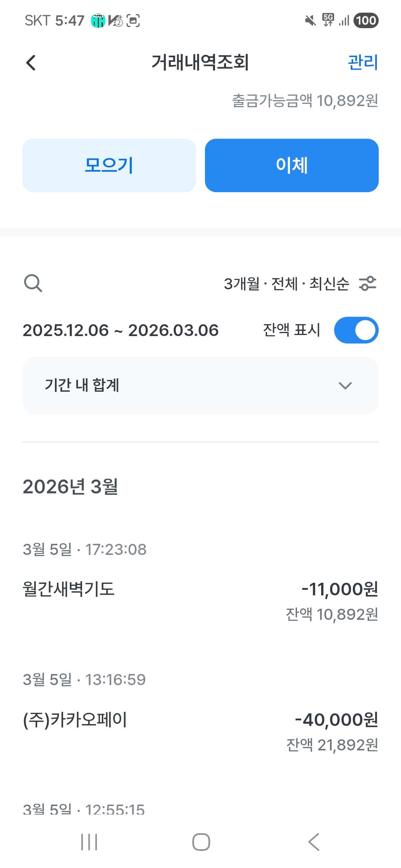Tap the 모으기 button
Image resolution: width=401 pixels, height=868 pixels.
(x=109, y=165)
